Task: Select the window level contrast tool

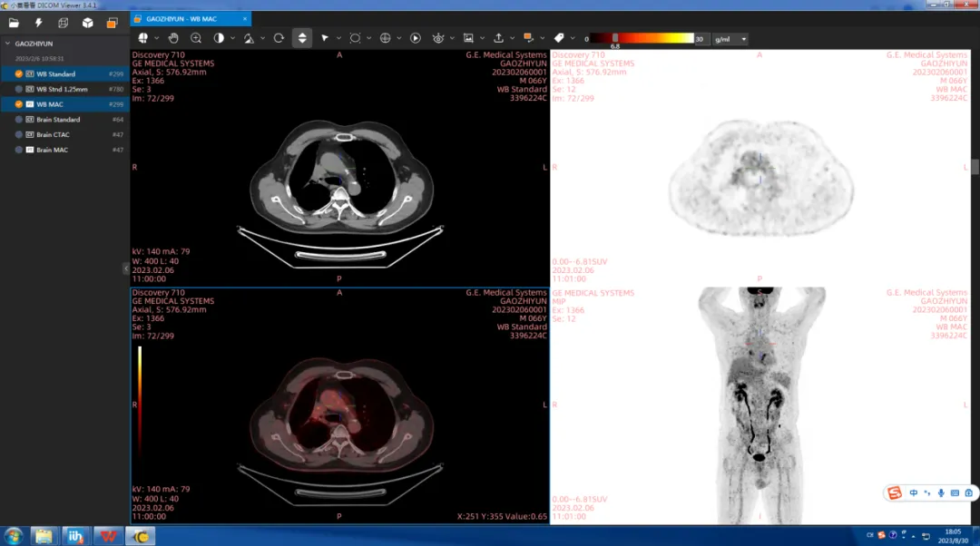Action: (x=219, y=38)
